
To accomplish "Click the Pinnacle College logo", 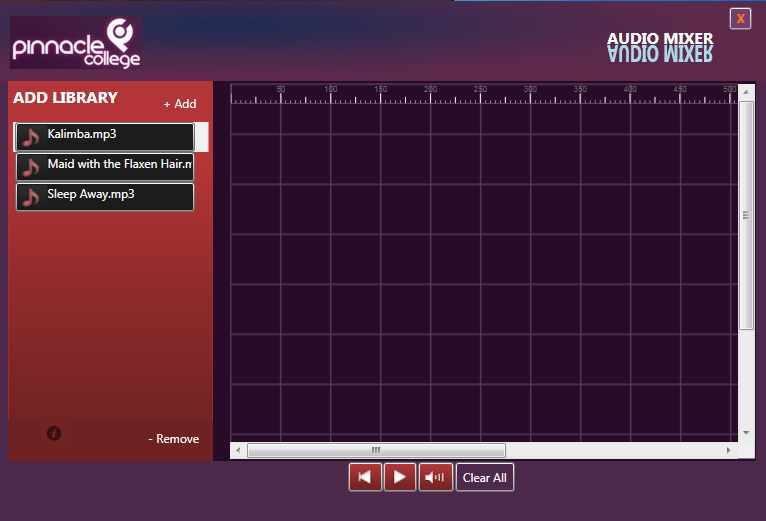I will coord(76,43).
